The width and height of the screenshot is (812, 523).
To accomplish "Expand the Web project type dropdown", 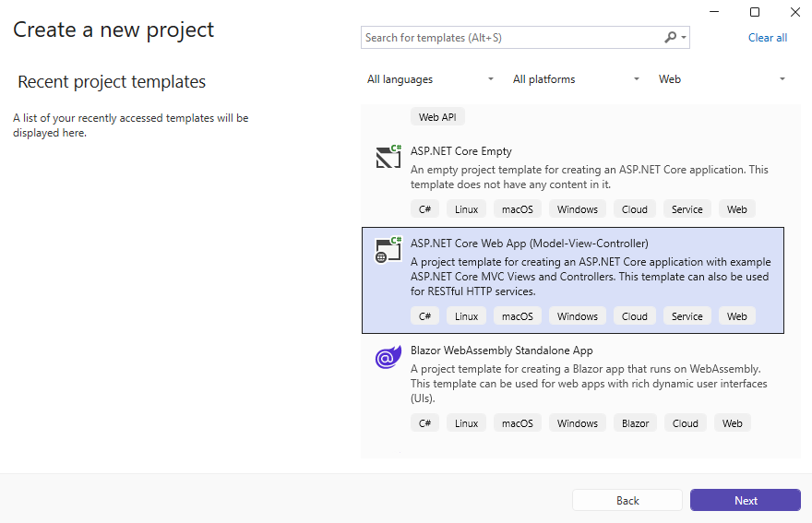I will tap(722, 79).
